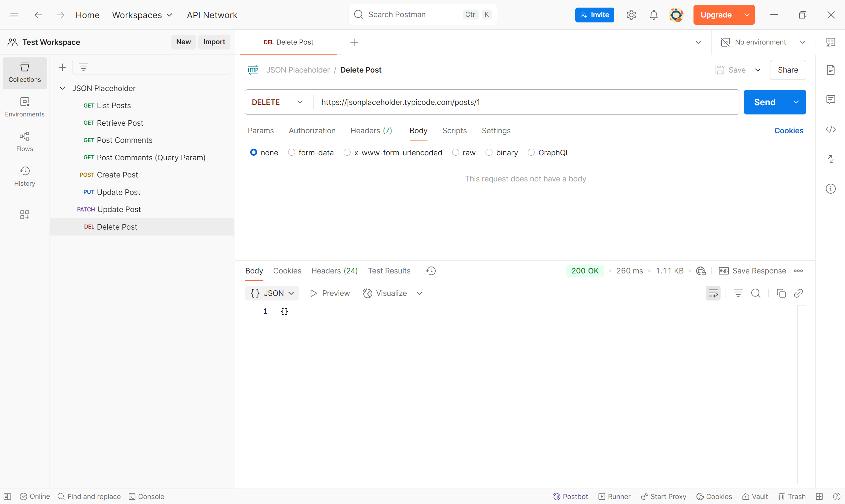Click the request URL field

(x=525, y=102)
